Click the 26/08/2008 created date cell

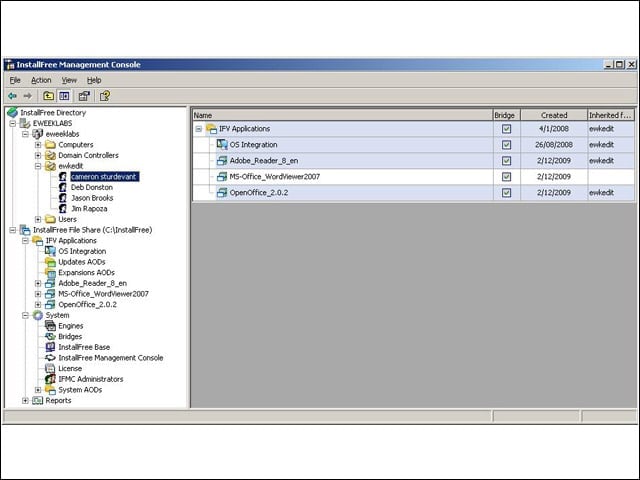554,145
